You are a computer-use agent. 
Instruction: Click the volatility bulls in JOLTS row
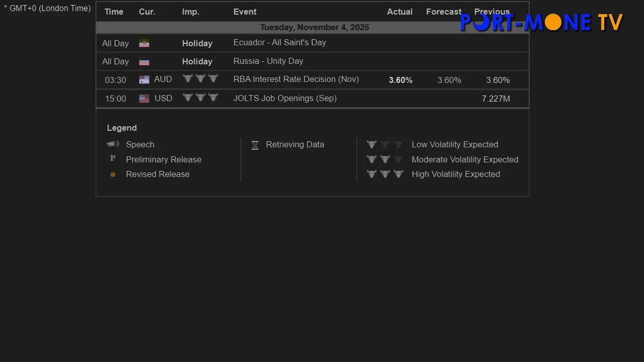point(200,97)
